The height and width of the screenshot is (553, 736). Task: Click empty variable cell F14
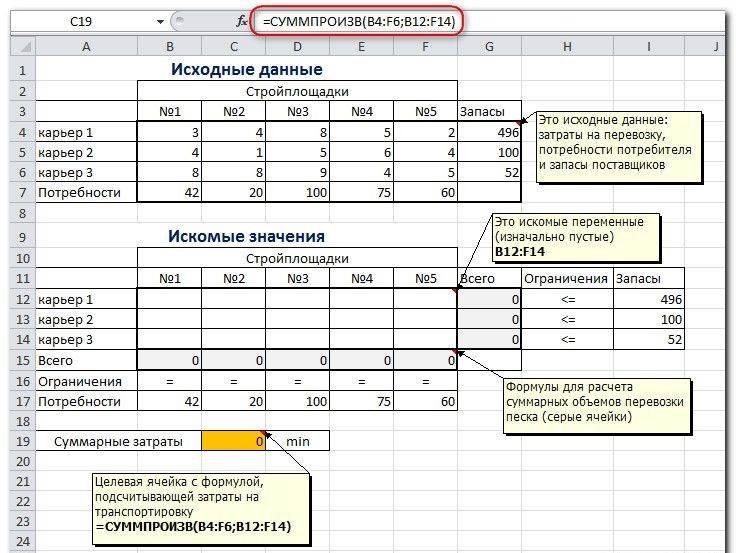point(425,339)
